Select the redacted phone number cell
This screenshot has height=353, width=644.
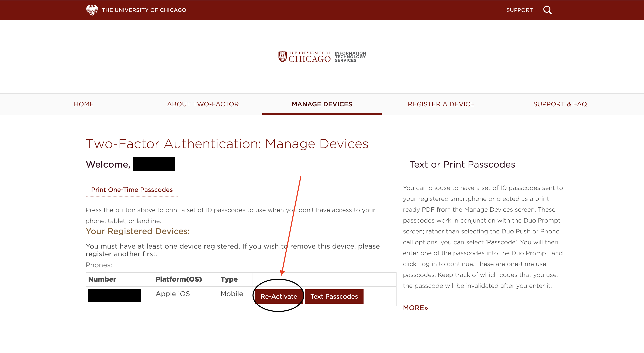(x=114, y=295)
